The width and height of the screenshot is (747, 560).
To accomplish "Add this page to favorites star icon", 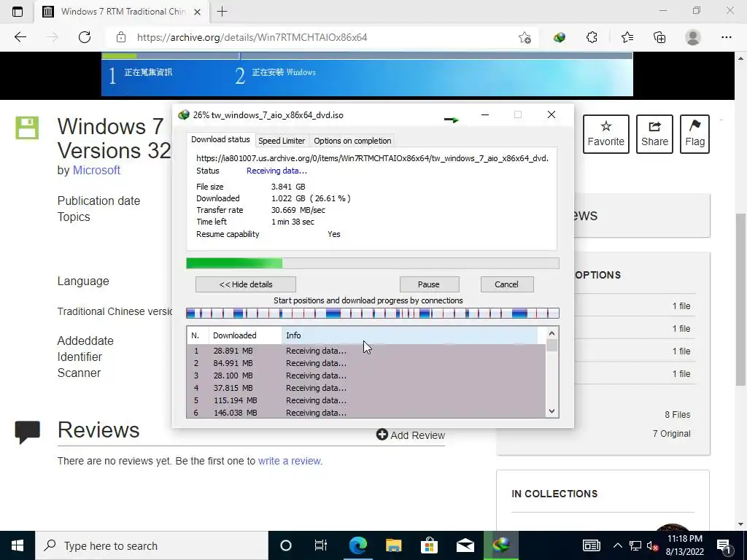I will pyautogui.click(x=525, y=37).
